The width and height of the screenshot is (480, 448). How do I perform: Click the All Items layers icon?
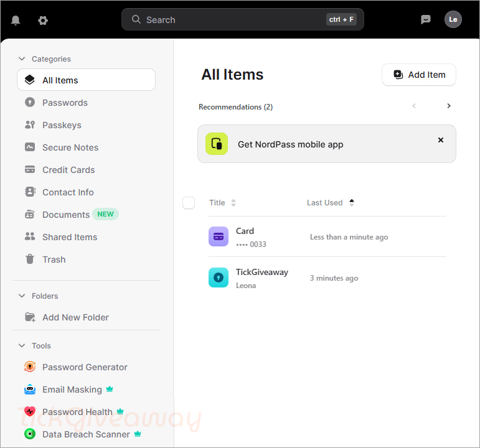point(30,80)
